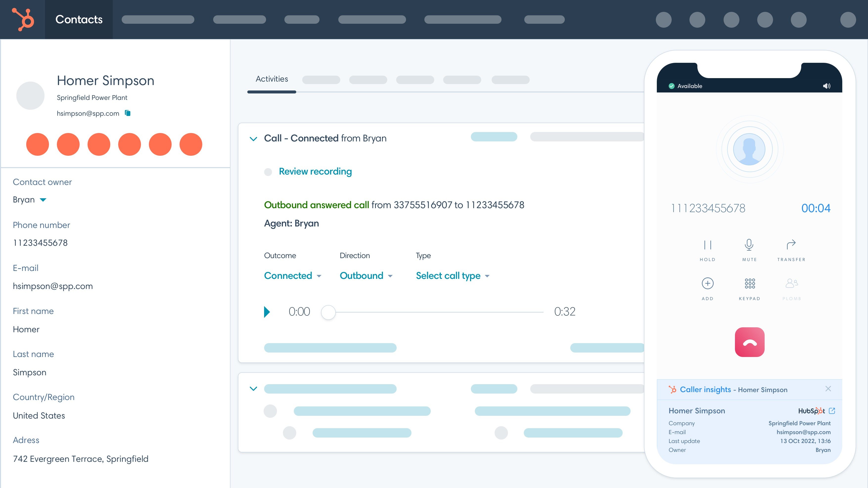Image resolution: width=868 pixels, height=488 pixels.
Task: Transfer the call to someone else
Action: coord(791,249)
